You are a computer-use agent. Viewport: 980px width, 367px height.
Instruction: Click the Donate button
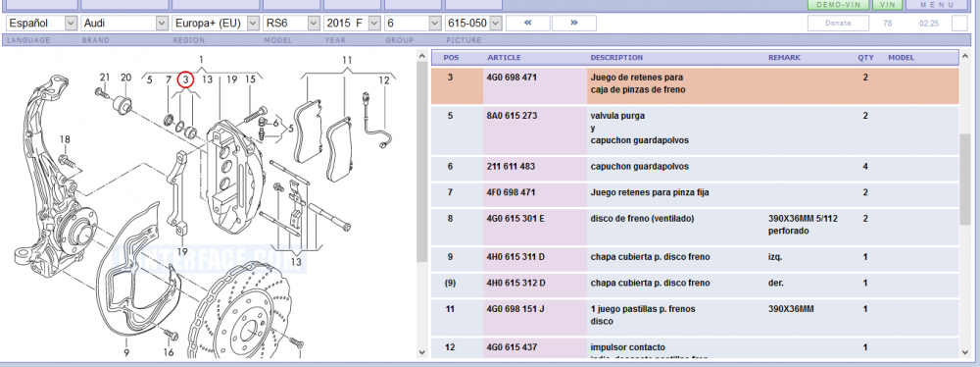point(838,24)
